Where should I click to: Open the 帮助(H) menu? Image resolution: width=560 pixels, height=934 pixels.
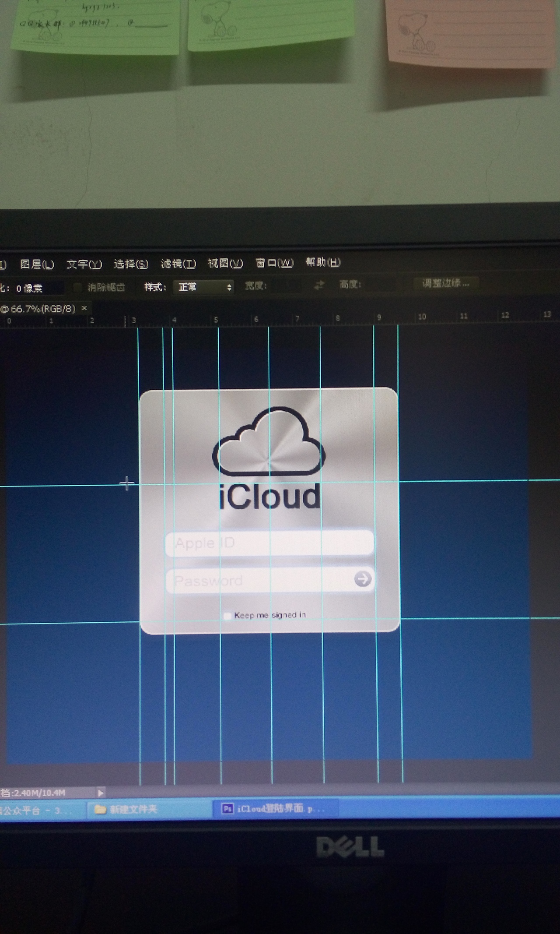(323, 262)
